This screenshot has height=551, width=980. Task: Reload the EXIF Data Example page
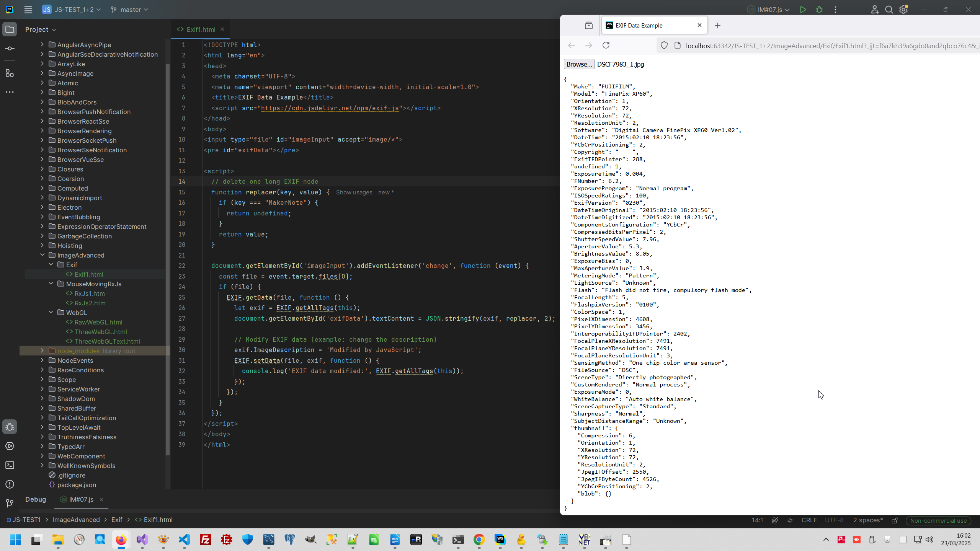point(606,46)
